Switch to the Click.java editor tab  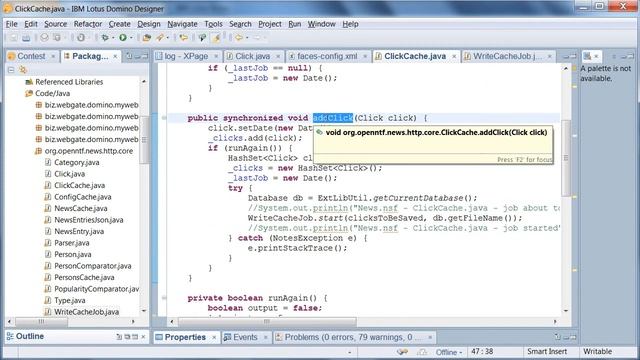(252, 56)
